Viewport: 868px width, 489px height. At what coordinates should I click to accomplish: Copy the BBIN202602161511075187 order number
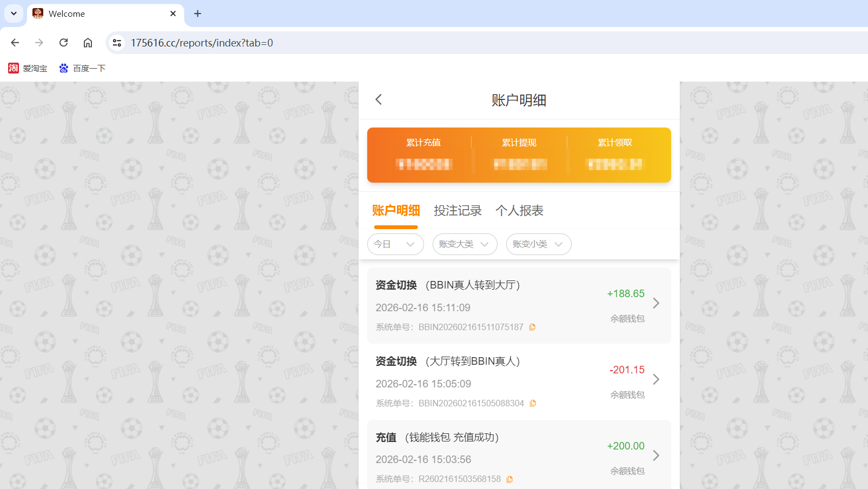pos(532,327)
